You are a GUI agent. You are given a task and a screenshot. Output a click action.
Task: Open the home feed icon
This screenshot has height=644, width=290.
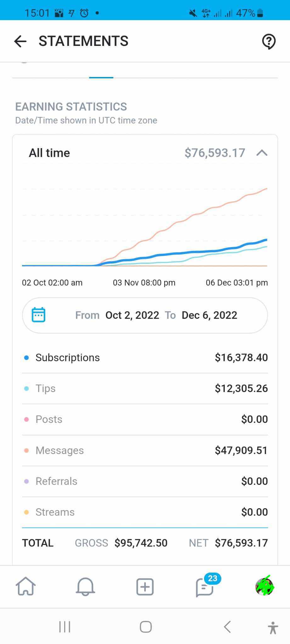click(x=26, y=586)
